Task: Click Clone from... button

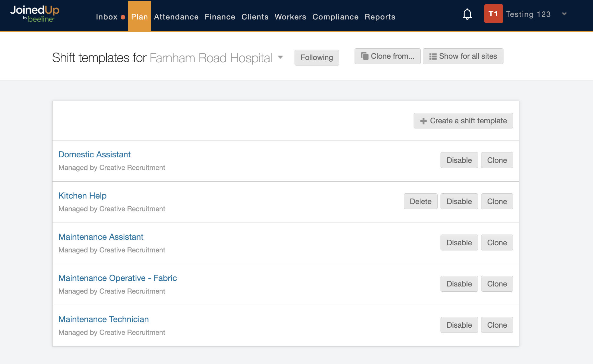Action: coord(387,56)
